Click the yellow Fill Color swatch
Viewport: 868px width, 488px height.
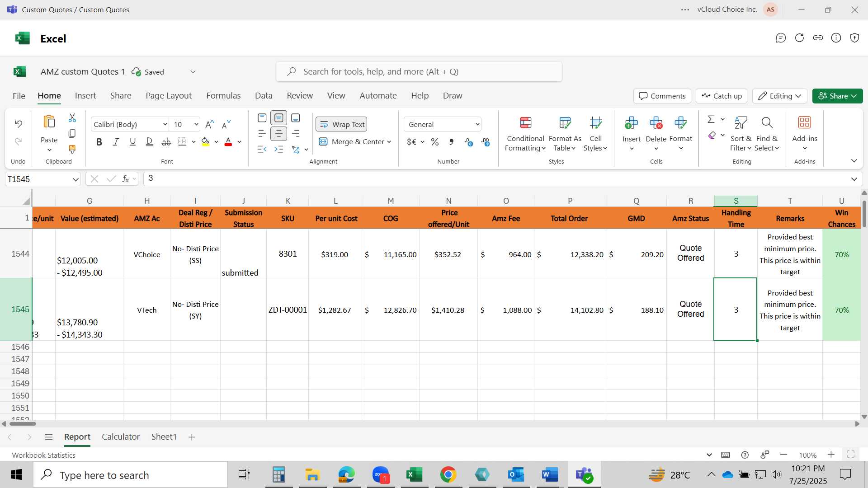tap(205, 142)
